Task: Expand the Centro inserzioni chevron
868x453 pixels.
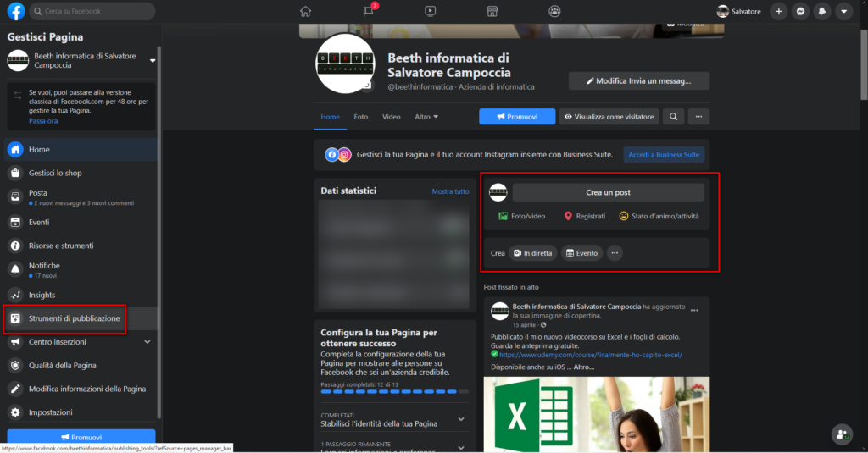Action: pos(147,342)
